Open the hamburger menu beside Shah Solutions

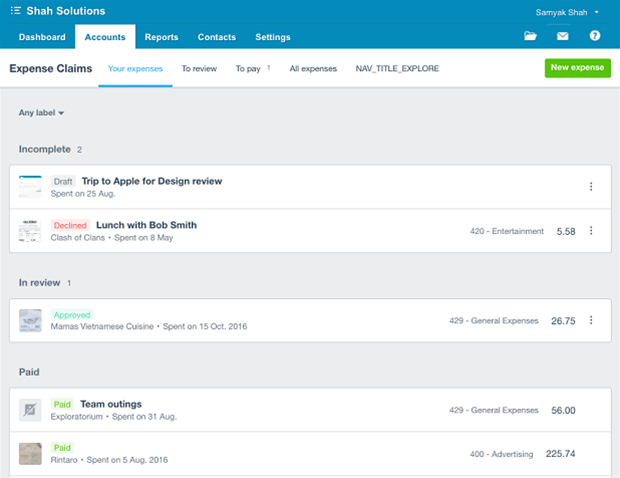(x=15, y=11)
